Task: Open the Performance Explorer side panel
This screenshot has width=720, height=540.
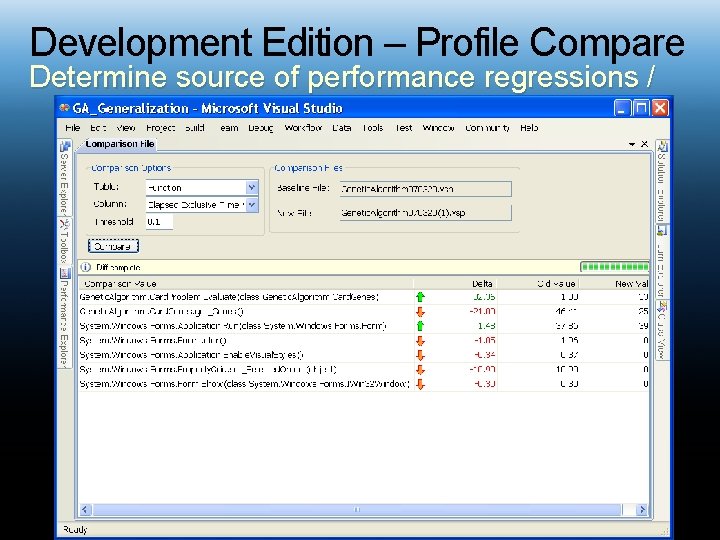Action: pyautogui.click(x=65, y=318)
